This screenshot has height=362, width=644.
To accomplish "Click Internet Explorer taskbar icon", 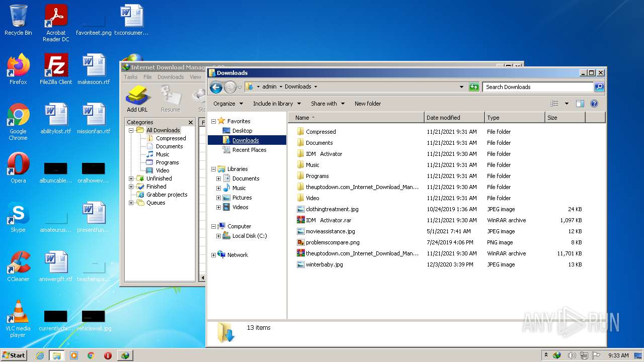I will coord(40,355).
